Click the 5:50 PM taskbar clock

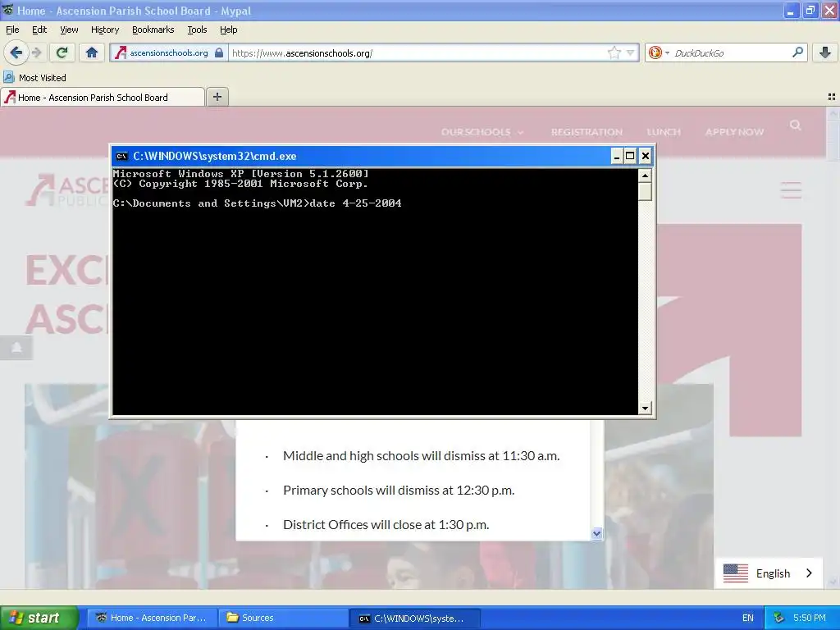[810, 618]
